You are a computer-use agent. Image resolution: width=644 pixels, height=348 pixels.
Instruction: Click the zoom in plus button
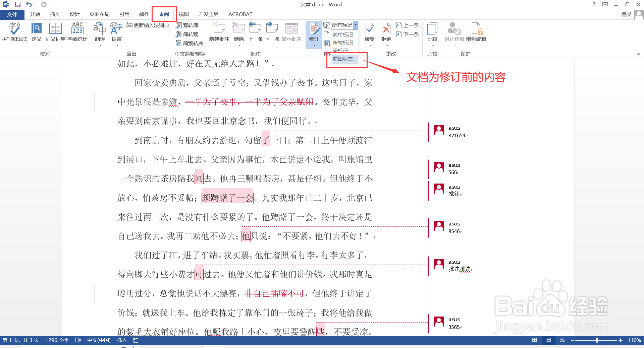point(621,340)
